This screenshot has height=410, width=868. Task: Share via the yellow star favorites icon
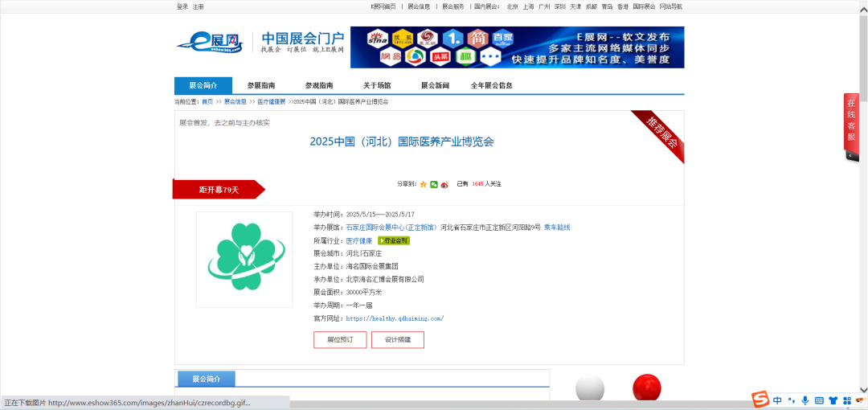[x=424, y=184]
